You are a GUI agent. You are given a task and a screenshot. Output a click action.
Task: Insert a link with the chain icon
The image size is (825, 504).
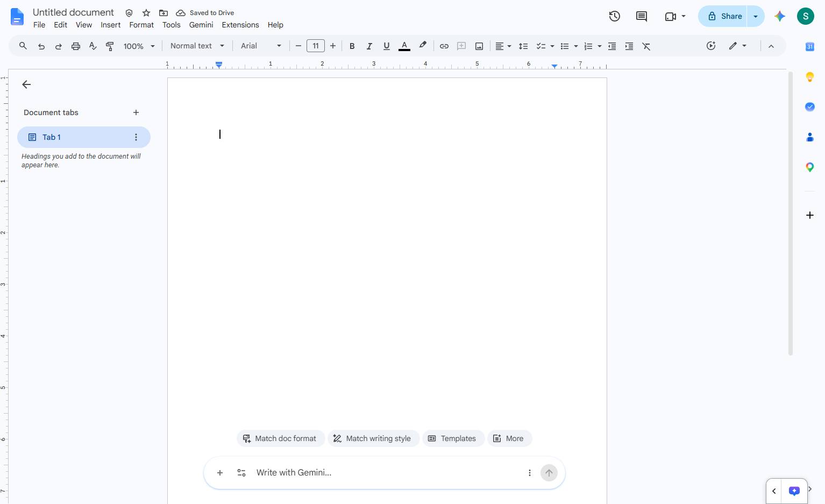pos(444,46)
